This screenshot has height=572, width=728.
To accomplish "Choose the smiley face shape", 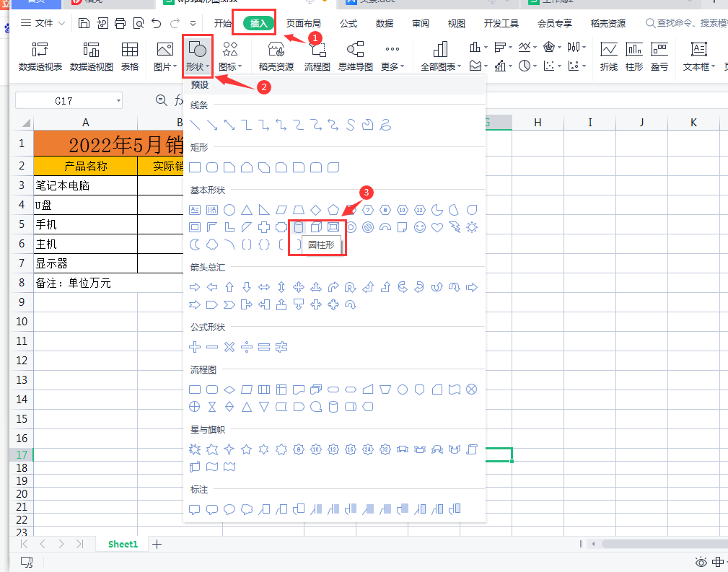I will pos(420,227).
